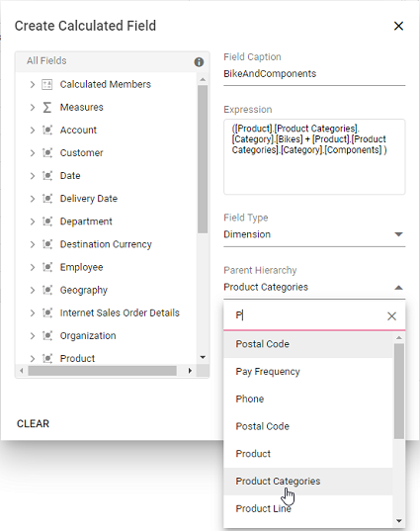420x531 pixels.
Task: Click the sigma icon next to Measures
Action: point(47,108)
